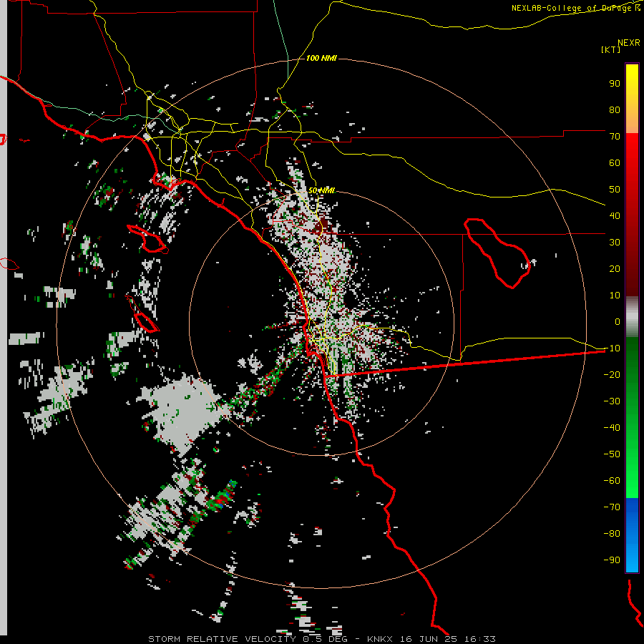Click the STORM RELATIVE VELOCITY title text
The width and height of the screenshot is (644, 644).
coord(222,639)
